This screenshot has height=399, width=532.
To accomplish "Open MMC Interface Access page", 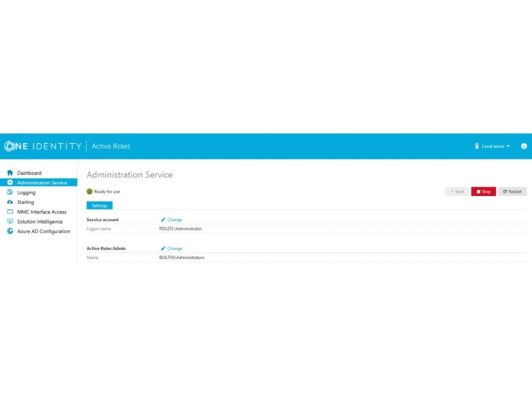I will 42,212.
